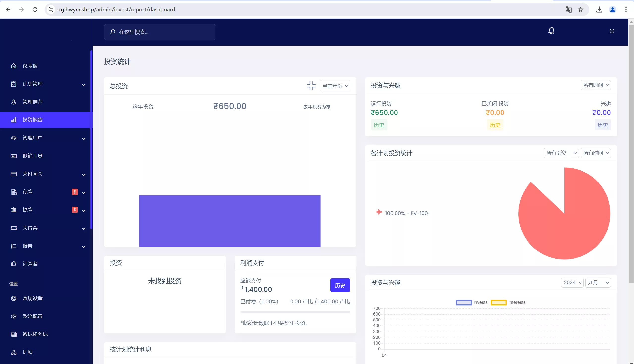Screen dimensions: 634x364
Task: Toggle the EV-100 pie legend entry
Action: click(403, 213)
